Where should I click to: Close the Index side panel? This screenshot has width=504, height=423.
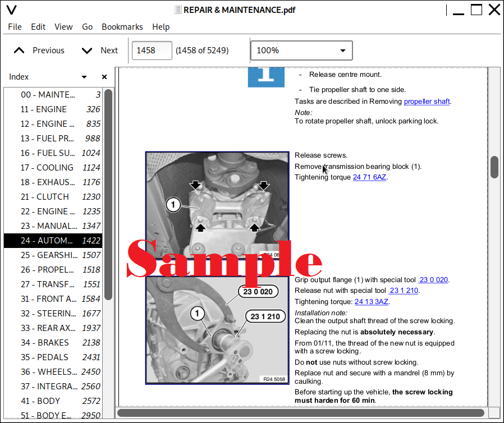tap(104, 77)
